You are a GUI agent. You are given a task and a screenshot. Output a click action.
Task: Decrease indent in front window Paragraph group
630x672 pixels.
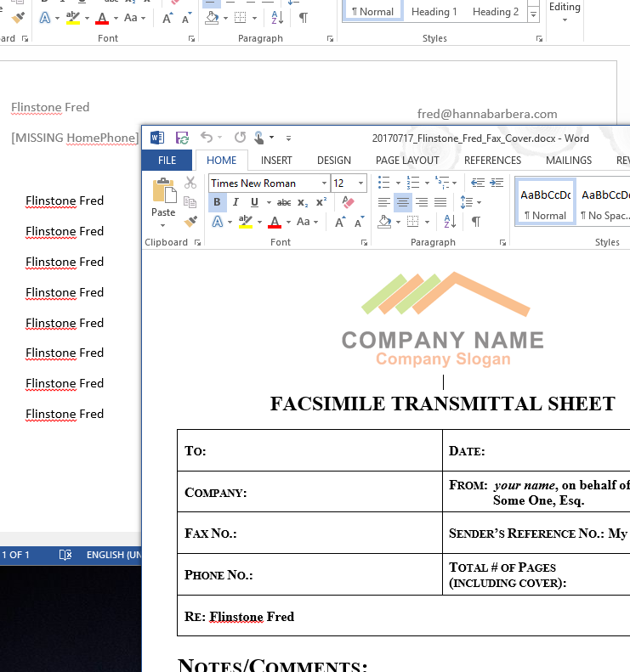tap(478, 183)
